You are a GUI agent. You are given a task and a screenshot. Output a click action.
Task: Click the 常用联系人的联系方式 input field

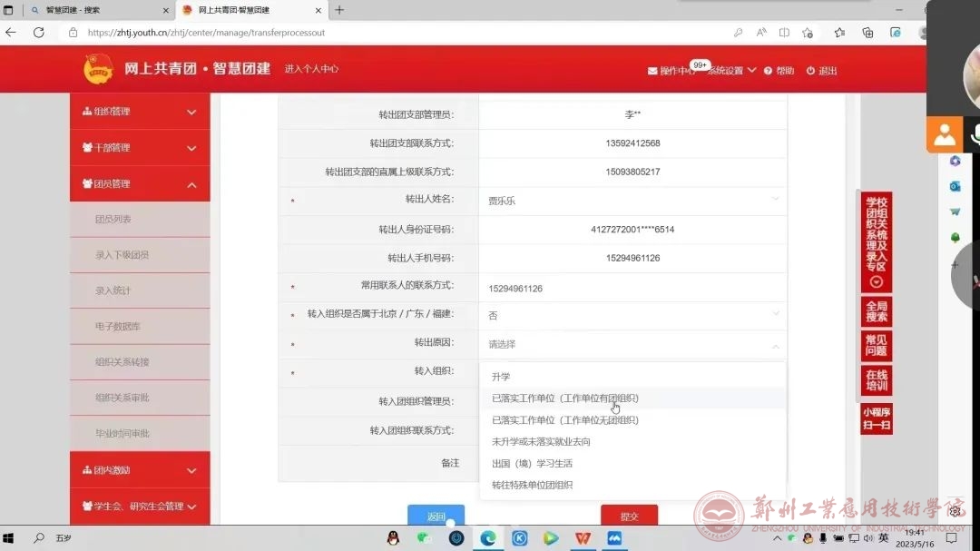coord(632,289)
